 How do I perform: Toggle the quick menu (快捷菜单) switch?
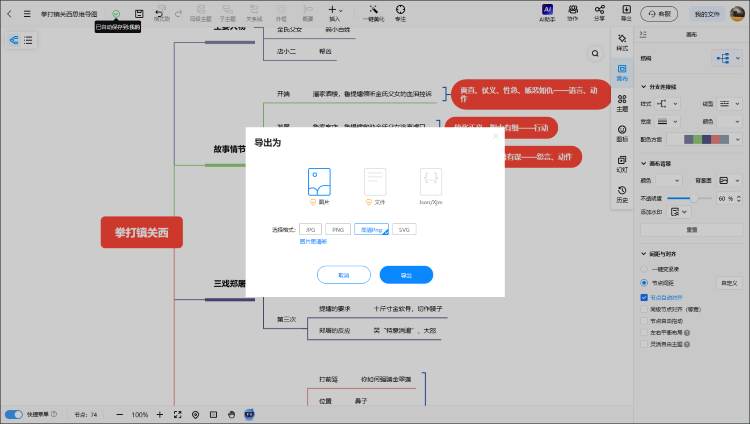point(14,414)
